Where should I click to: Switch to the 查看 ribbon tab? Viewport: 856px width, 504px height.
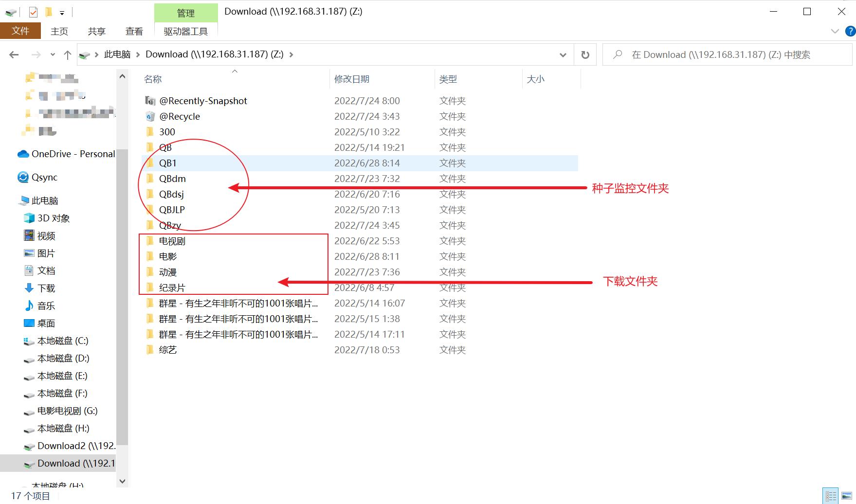coord(134,31)
